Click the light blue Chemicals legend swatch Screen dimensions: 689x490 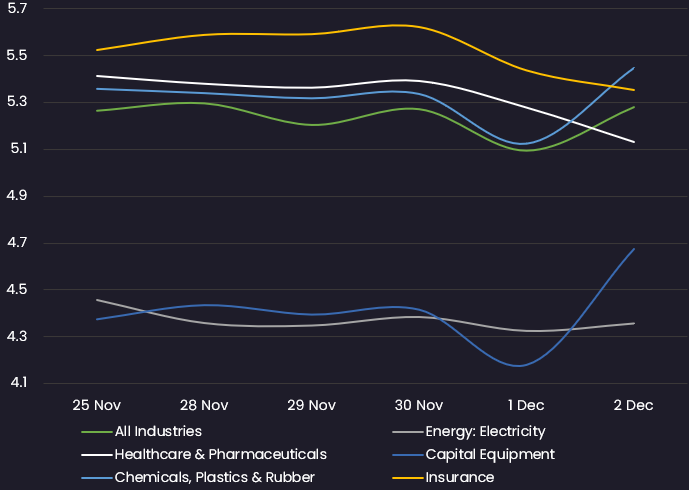pos(97,478)
